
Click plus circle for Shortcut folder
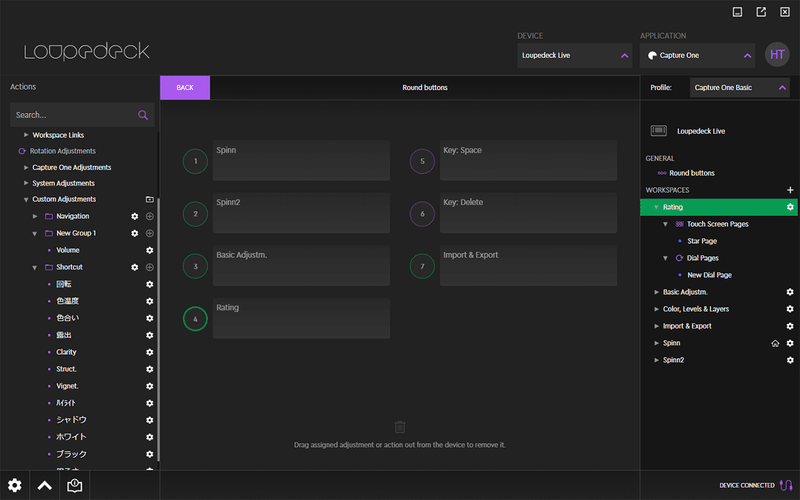[149, 267]
